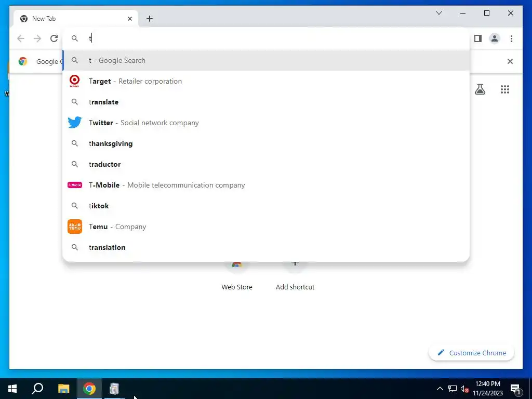Select the 'tiktok' suggestion
The image size is (532, 399).
(267, 206)
